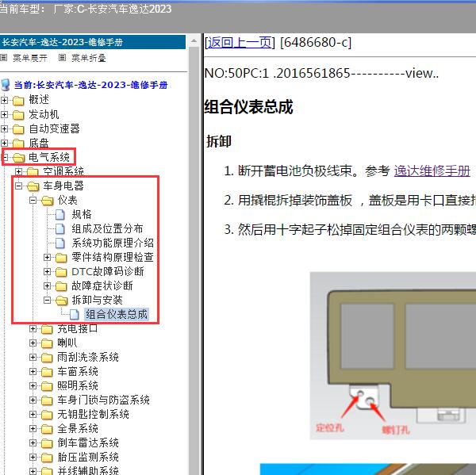
Task: Click the 系统功能原理介绍 document icon
Action: point(60,243)
